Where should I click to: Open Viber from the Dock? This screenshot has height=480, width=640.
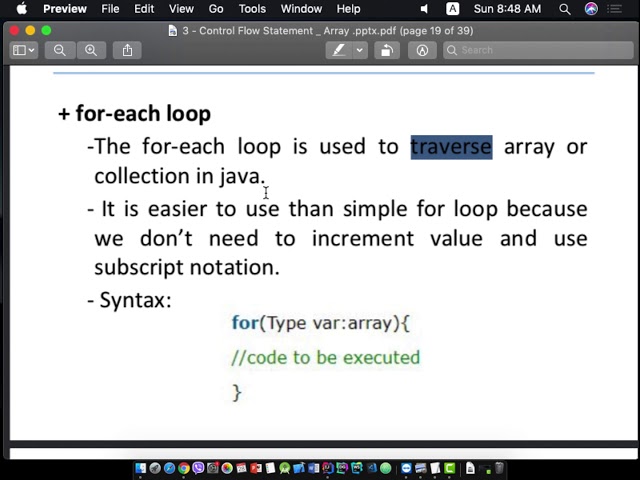pos(198,468)
